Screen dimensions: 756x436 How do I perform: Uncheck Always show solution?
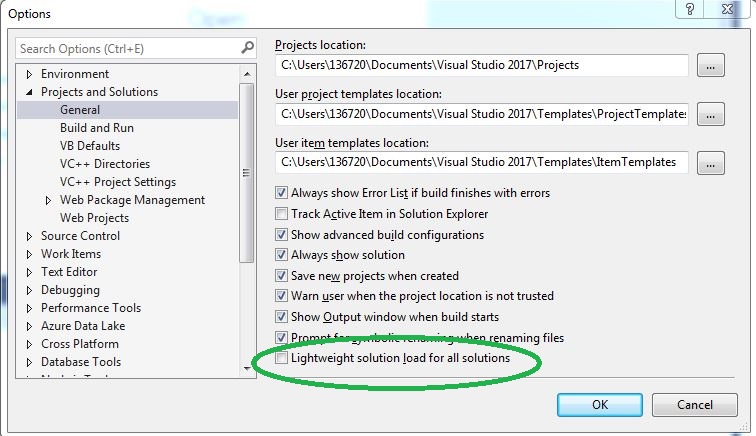click(x=281, y=255)
